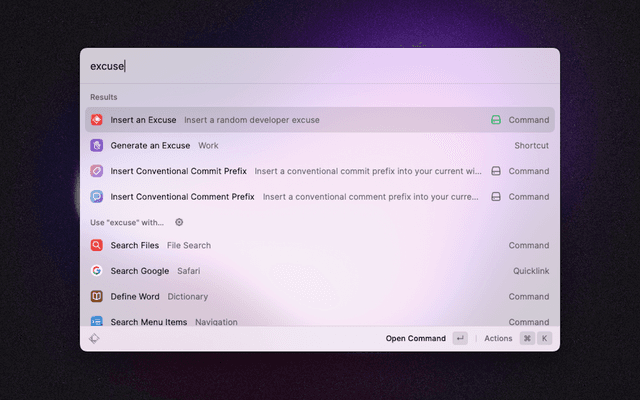The width and height of the screenshot is (640, 400).
Task: Click the search field containing "excuse"
Action: point(320,67)
